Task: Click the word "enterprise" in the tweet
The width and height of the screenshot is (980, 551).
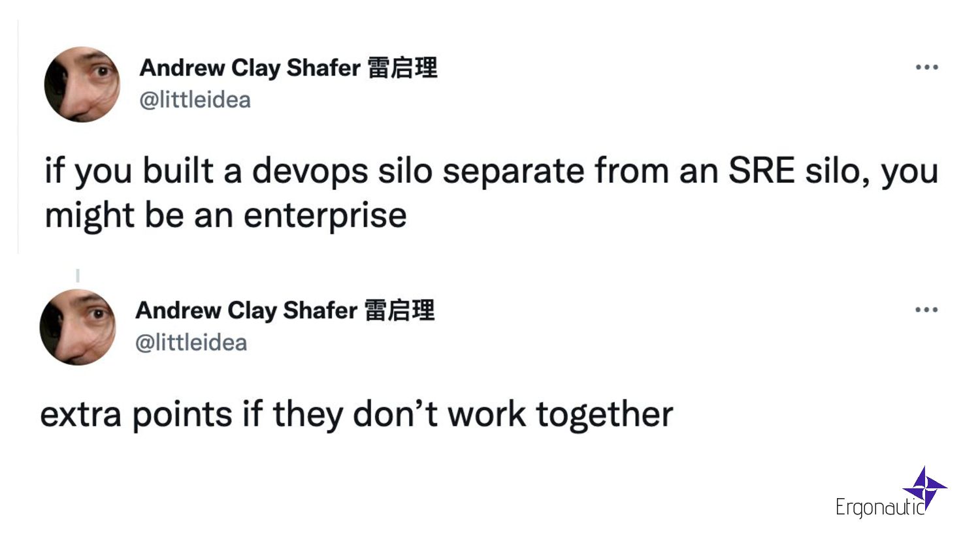Action: (x=325, y=215)
